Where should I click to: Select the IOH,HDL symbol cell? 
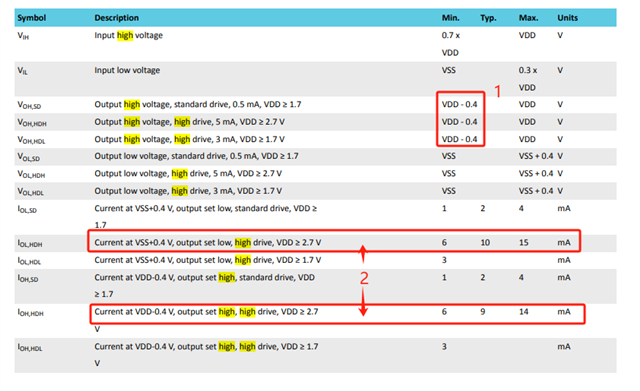click(x=30, y=347)
